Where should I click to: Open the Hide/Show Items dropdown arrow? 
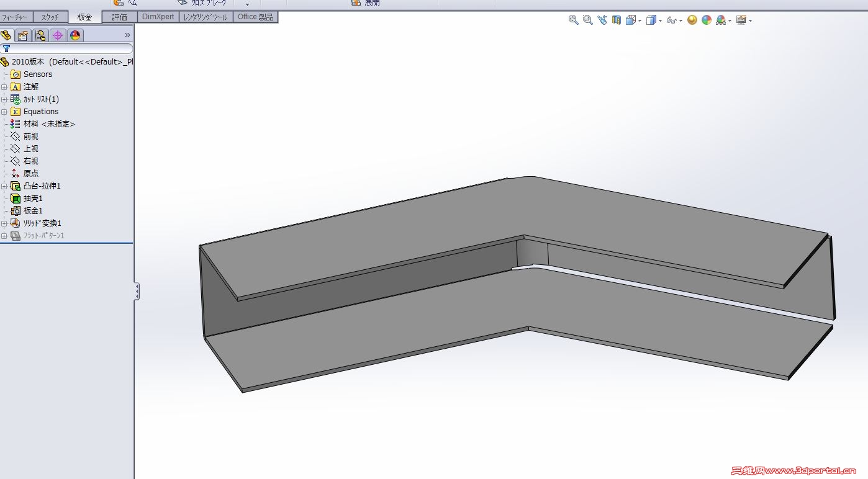pos(680,20)
